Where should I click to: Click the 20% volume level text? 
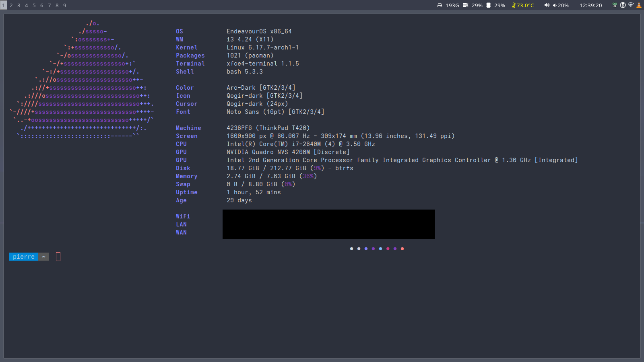coord(563,5)
